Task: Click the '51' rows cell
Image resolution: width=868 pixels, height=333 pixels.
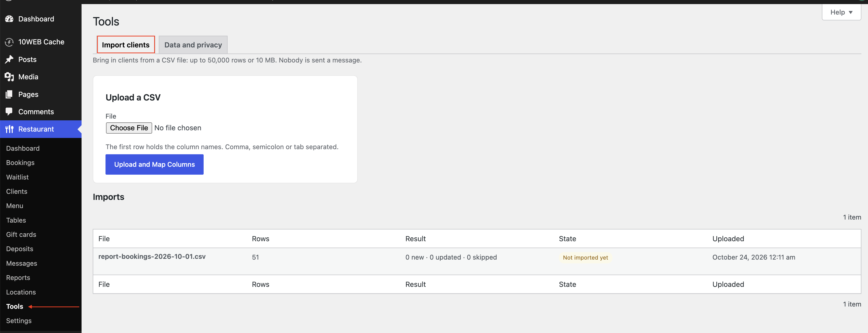Action: (x=255, y=257)
